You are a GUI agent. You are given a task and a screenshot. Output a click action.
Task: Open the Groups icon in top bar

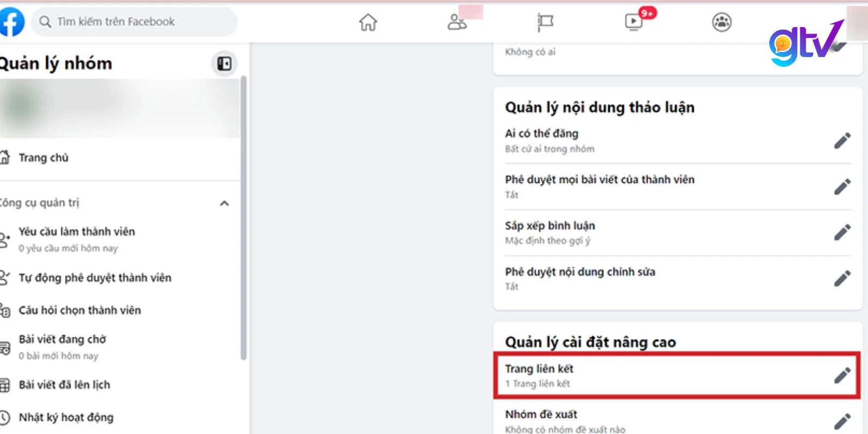pyautogui.click(x=722, y=22)
